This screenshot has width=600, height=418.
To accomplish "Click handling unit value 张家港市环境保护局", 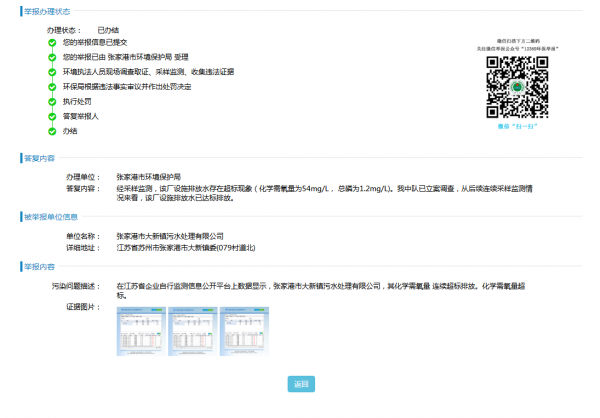I will click(x=148, y=177).
